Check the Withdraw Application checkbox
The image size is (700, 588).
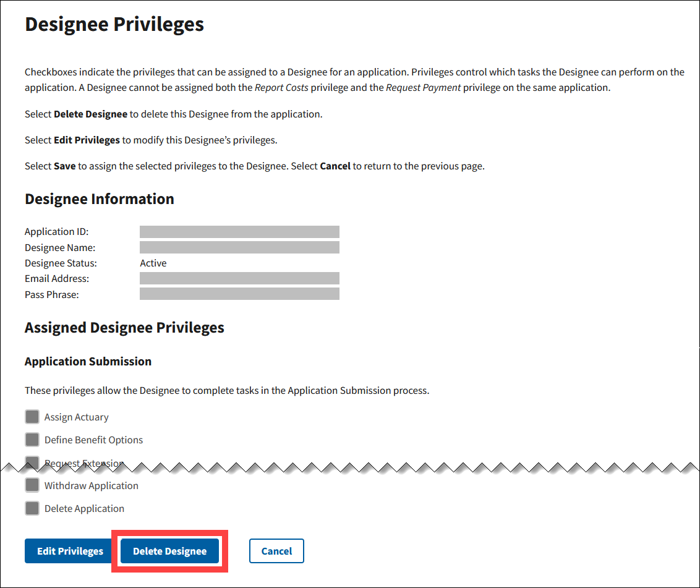point(32,485)
